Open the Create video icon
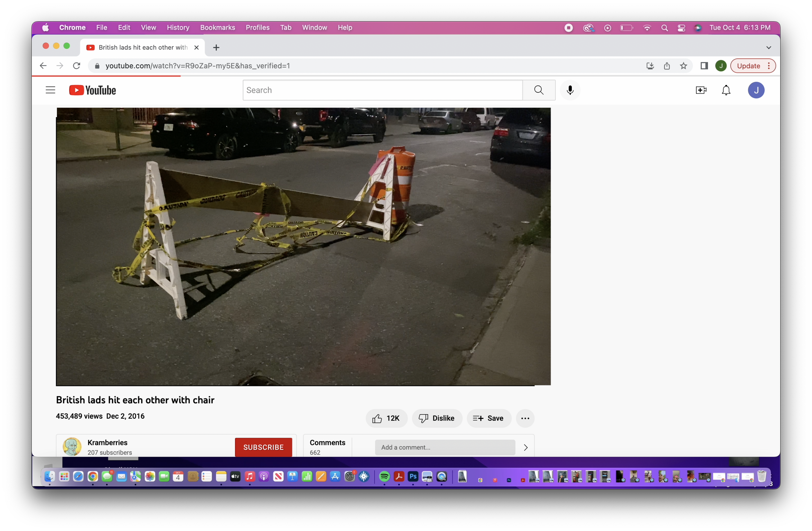The image size is (812, 531). pyautogui.click(x=701, y=90)
